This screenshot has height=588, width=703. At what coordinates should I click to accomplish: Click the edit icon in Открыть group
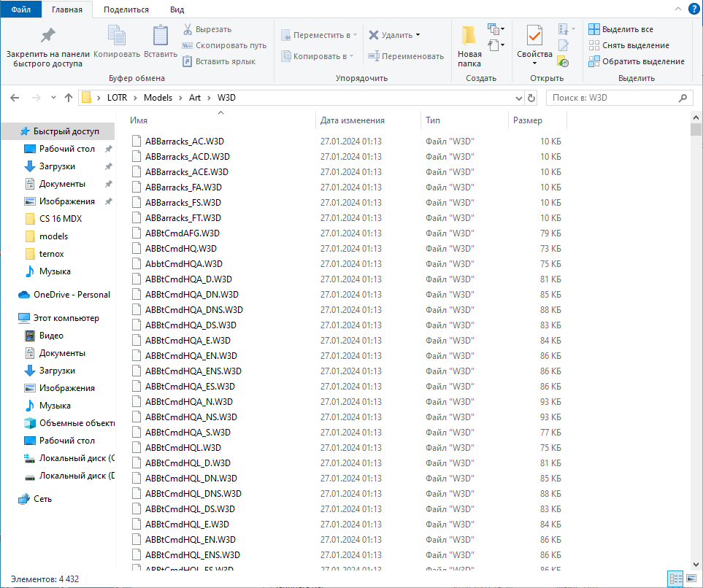click(563, 45)
